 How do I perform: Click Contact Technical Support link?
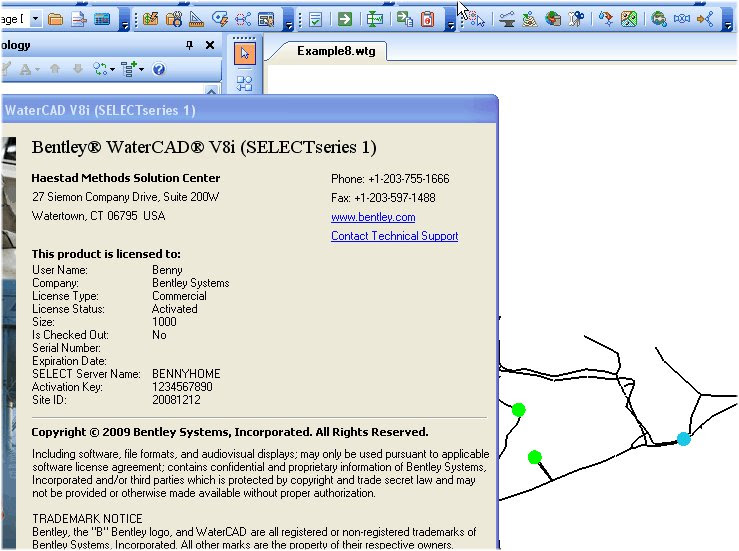[394, 236]
